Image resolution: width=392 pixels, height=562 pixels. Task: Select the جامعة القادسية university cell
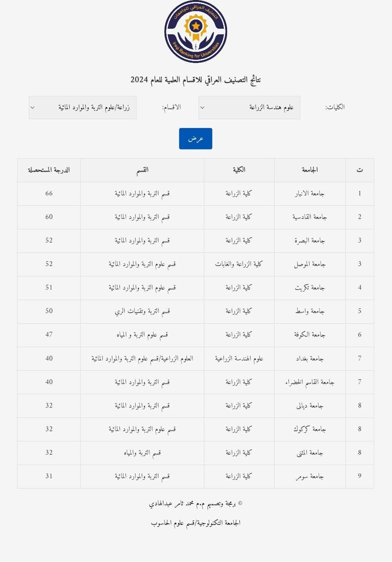coord(310,217)
